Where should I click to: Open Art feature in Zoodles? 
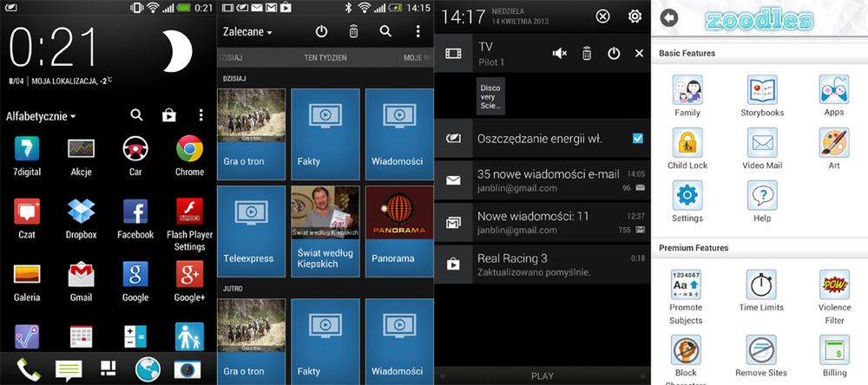click(x=834, y=149)
